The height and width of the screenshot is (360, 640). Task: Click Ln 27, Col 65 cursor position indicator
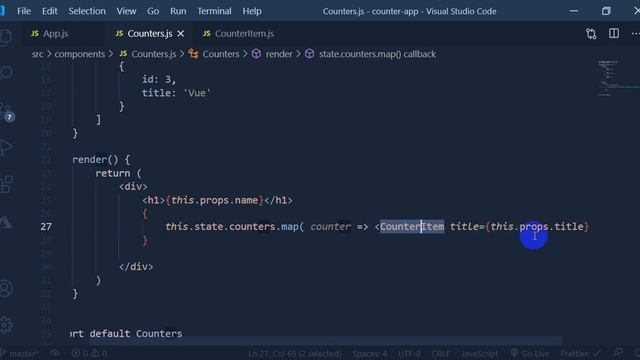point(295,353)
